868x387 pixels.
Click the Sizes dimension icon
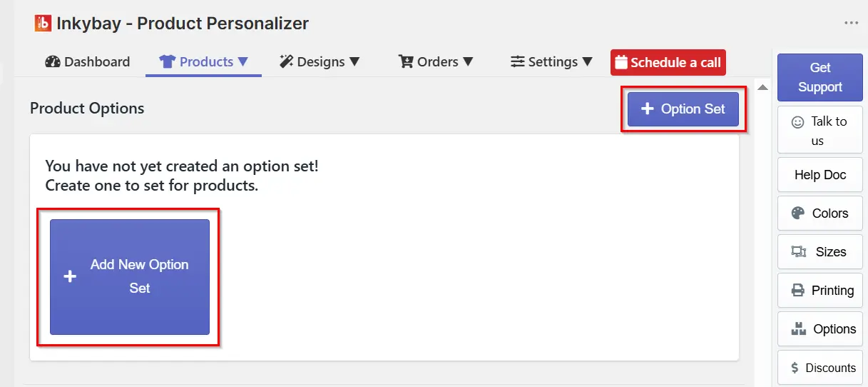pos(799,252)
